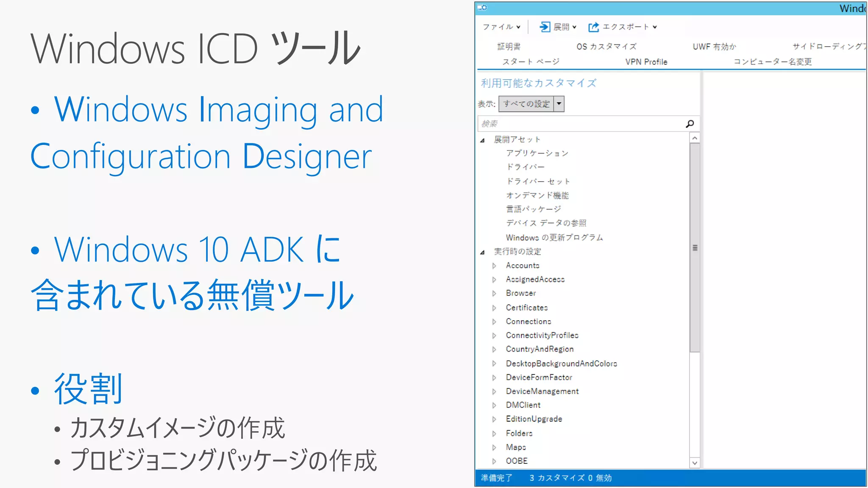This screenshot has width=868, height=488.
Task: Collapse the 実行時の設定 tree node
Action: pyautogui.click(x=482, y=252)
